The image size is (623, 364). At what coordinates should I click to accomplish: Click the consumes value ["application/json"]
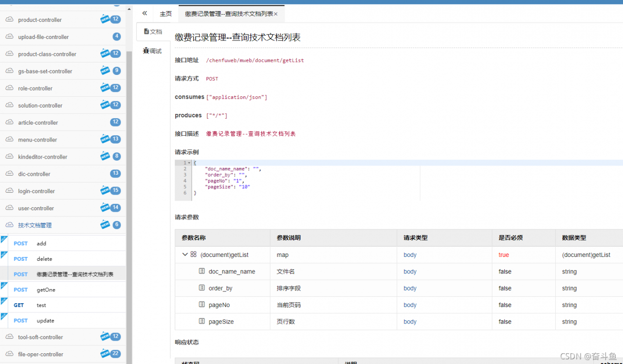[x=237, y=97]
